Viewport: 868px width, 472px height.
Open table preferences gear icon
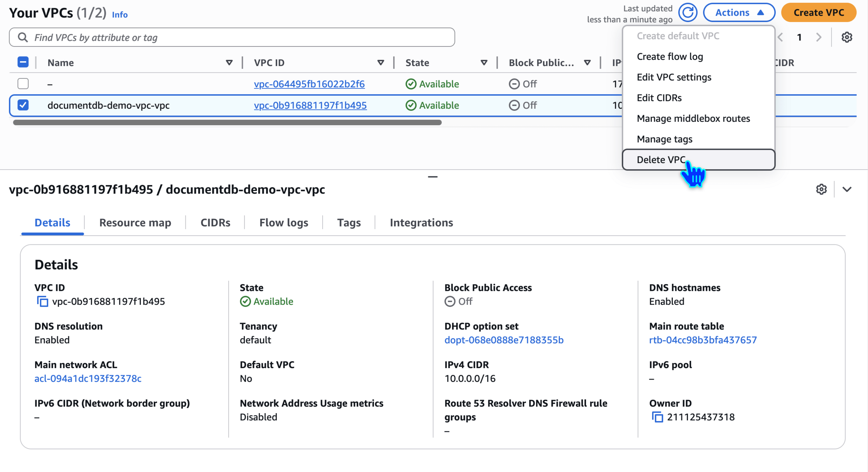coord(846,37)
